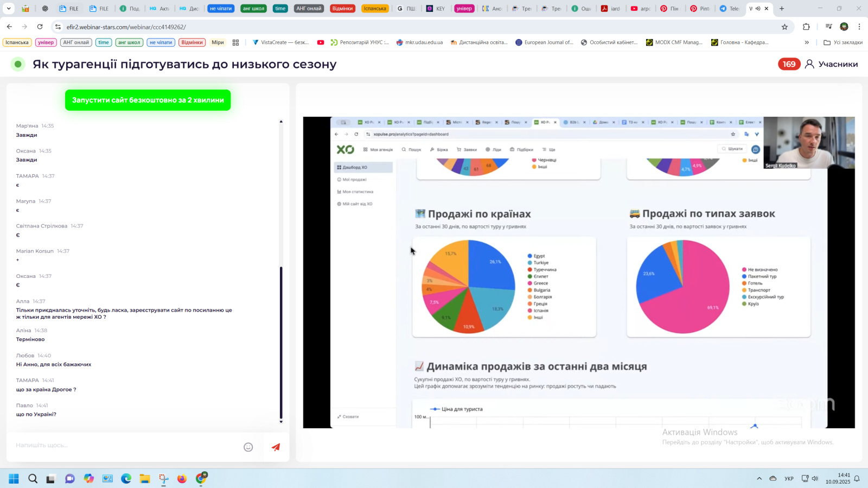
Task: Switch to the Пін Pinterest tab
Action: point(670,9)
